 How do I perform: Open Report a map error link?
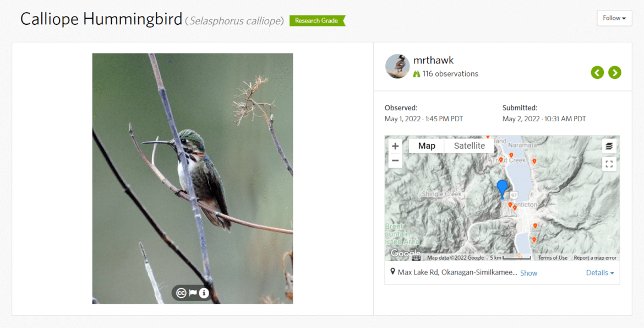pyautogui.click(x=594, y=258)
